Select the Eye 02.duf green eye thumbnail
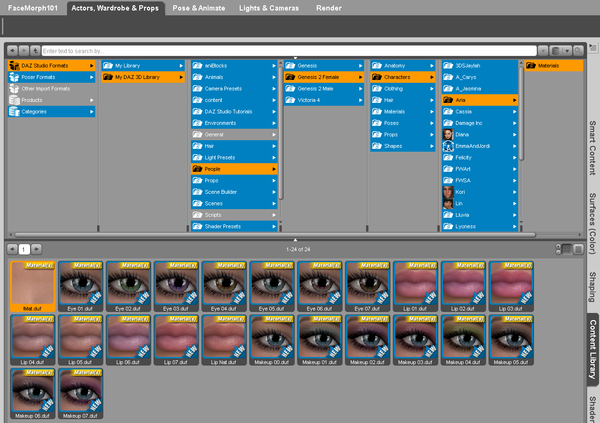The width and height of the screenshot is (600, 423). [128, 286]
